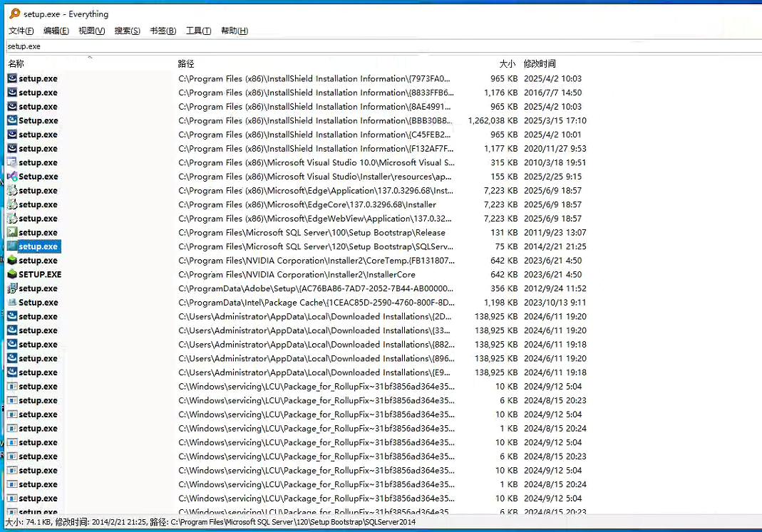Click icon of Downloaded Installations {896 setup.exe

(12, 358)
